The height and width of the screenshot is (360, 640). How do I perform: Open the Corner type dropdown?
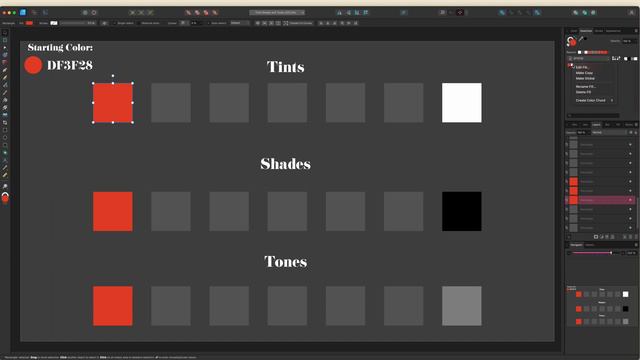click(x=184, y=23)
